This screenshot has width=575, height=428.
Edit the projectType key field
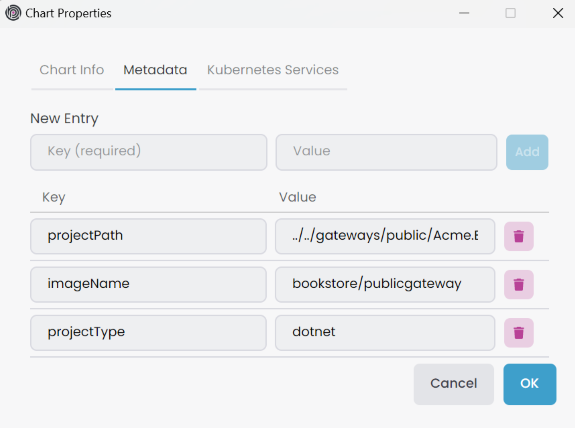pos(149,333)
